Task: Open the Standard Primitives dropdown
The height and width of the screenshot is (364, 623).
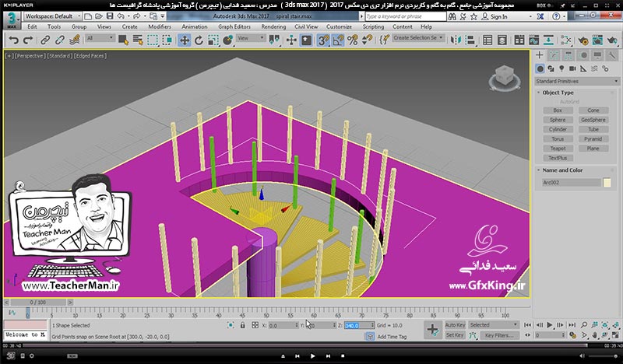Action: click(x=577, y=81)
